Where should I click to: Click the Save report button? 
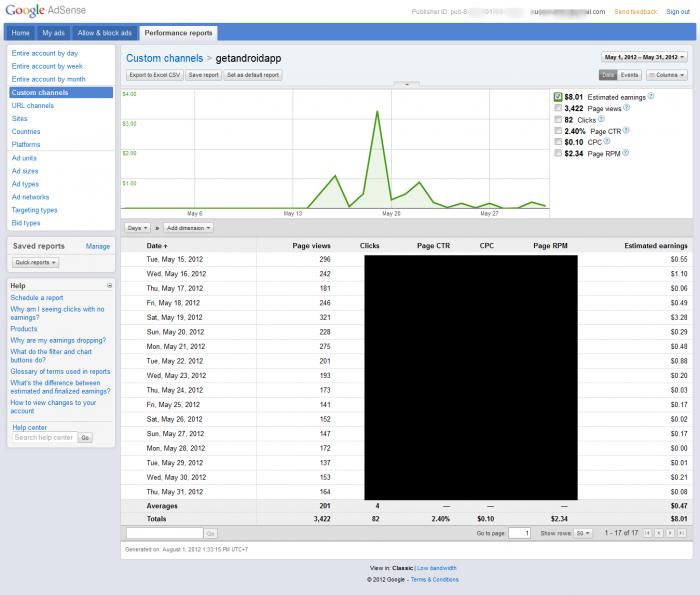click(204, 75)
